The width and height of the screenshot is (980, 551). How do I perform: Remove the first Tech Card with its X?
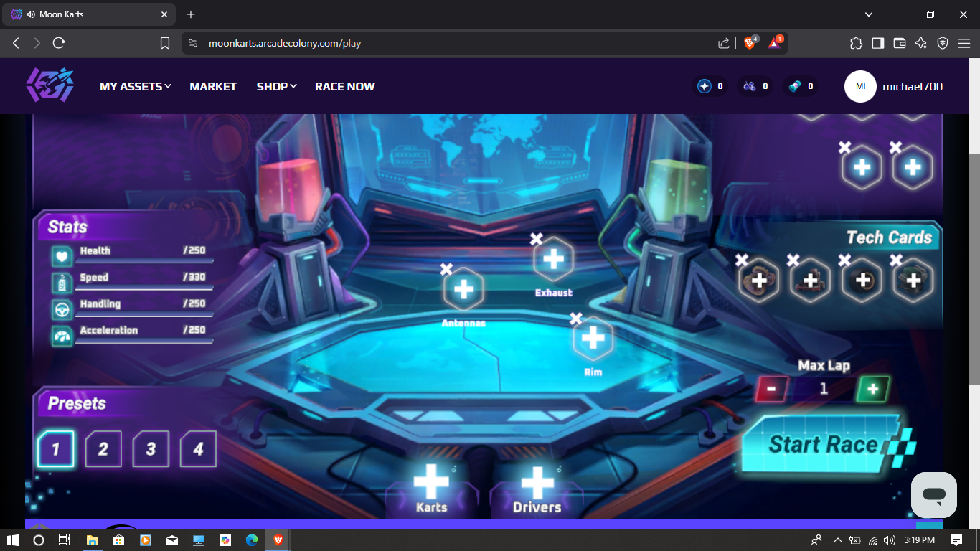742,260
